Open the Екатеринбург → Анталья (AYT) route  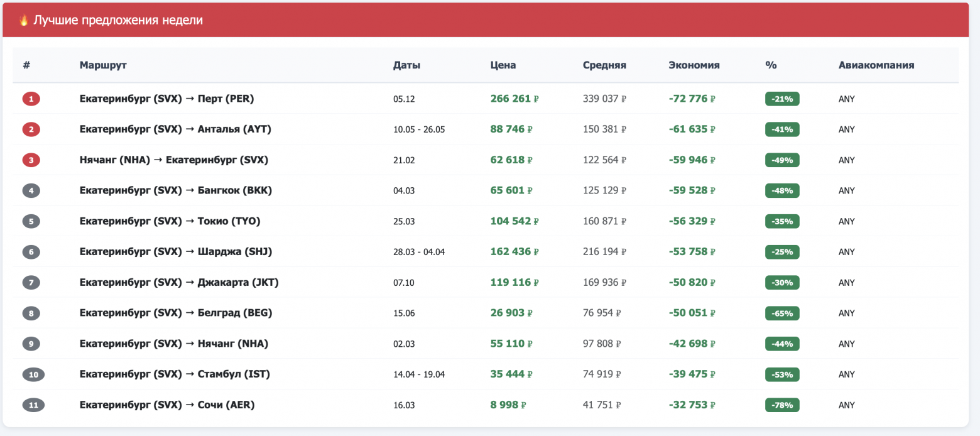tap(175, 129)
